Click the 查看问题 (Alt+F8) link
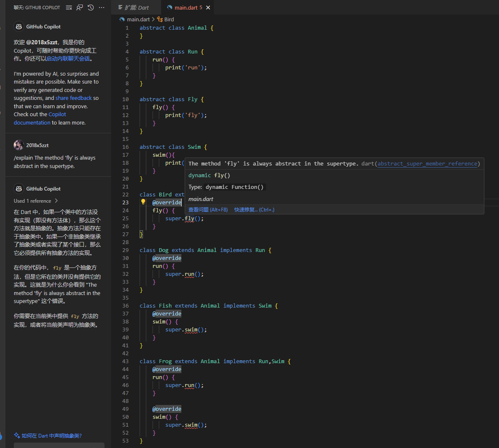Screen dimensions: 499x448 208,210
